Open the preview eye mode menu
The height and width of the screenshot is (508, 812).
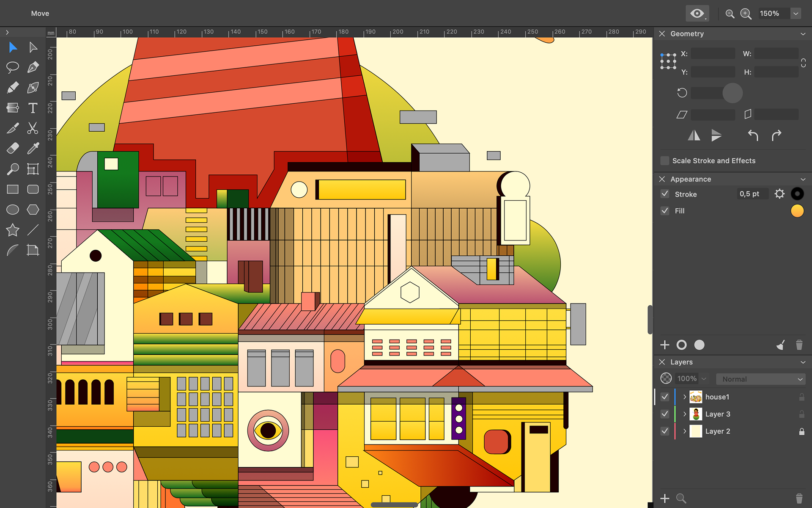[697, 14]
